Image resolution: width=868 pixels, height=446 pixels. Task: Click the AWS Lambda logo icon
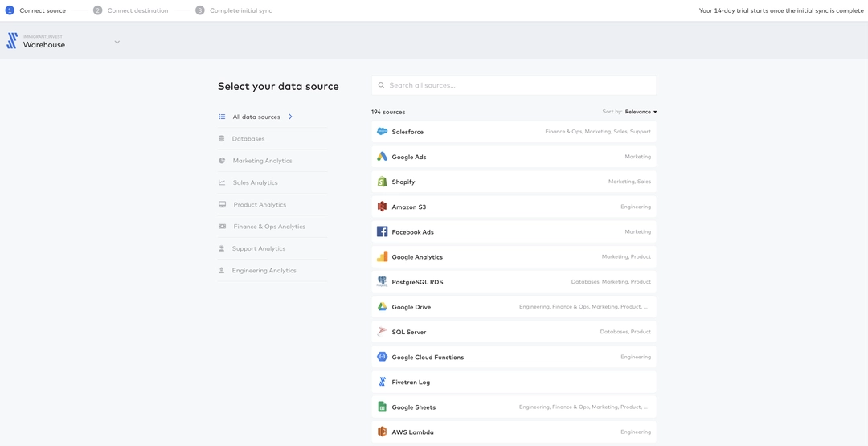(382, 432)
